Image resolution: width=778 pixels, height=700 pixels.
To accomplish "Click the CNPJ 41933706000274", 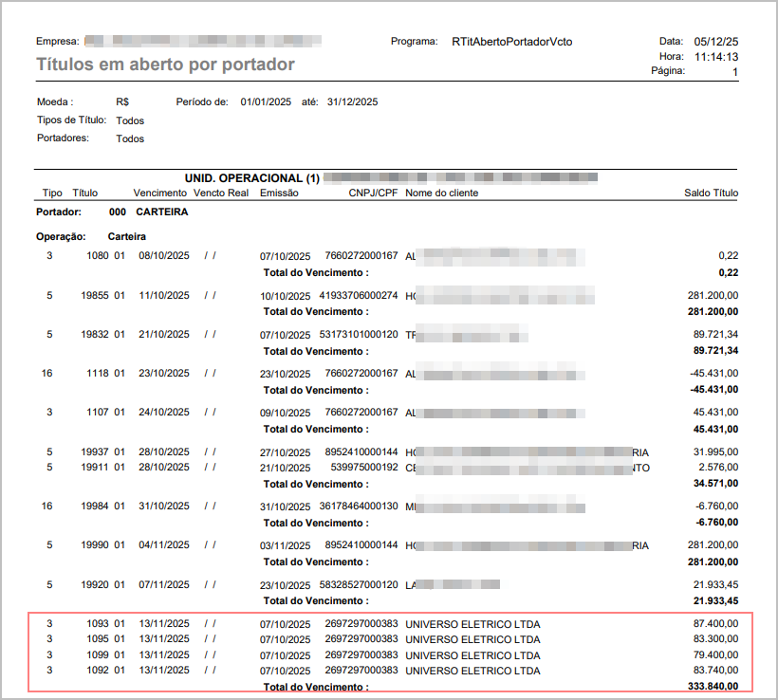I will 358,296.
